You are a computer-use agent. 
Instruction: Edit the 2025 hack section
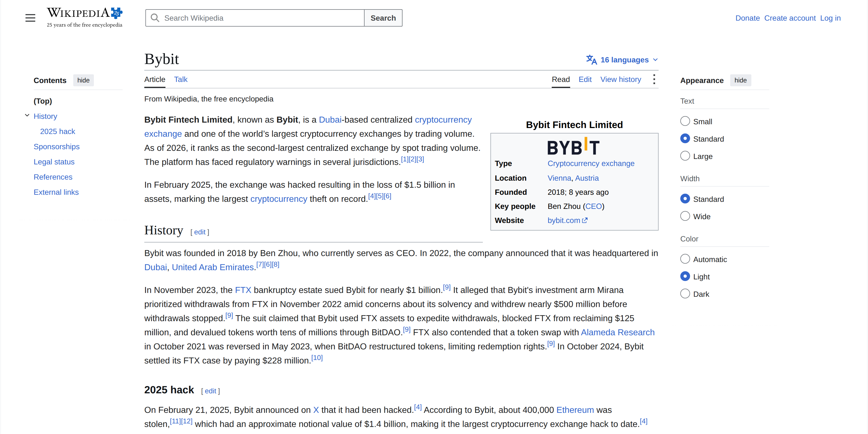tap(210, 391)
